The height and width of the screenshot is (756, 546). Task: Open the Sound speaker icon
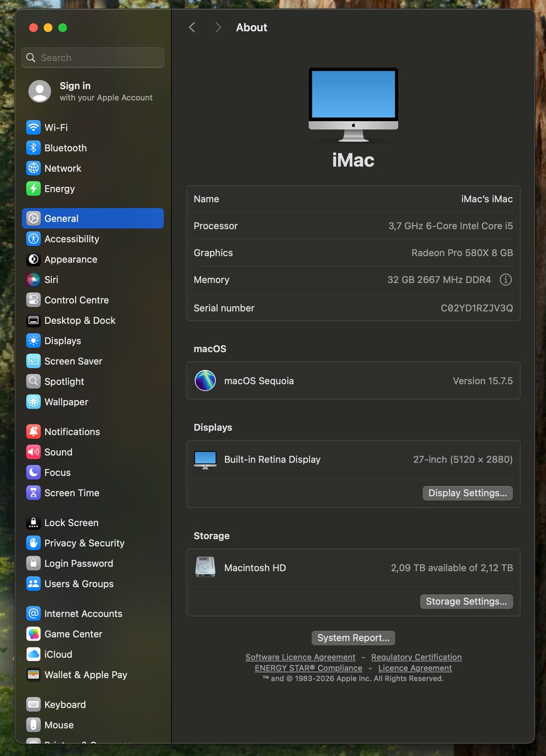[x=34, y=452]
